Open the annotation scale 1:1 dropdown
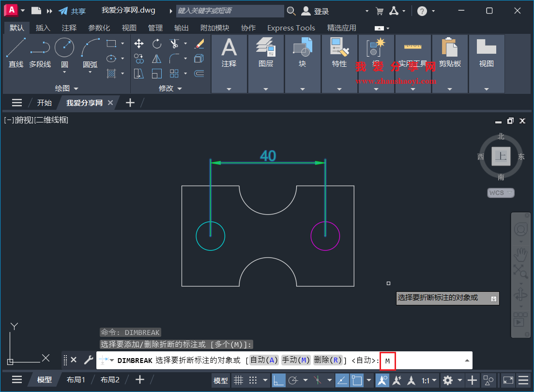534x392 pixels. (x=429, y=380)
